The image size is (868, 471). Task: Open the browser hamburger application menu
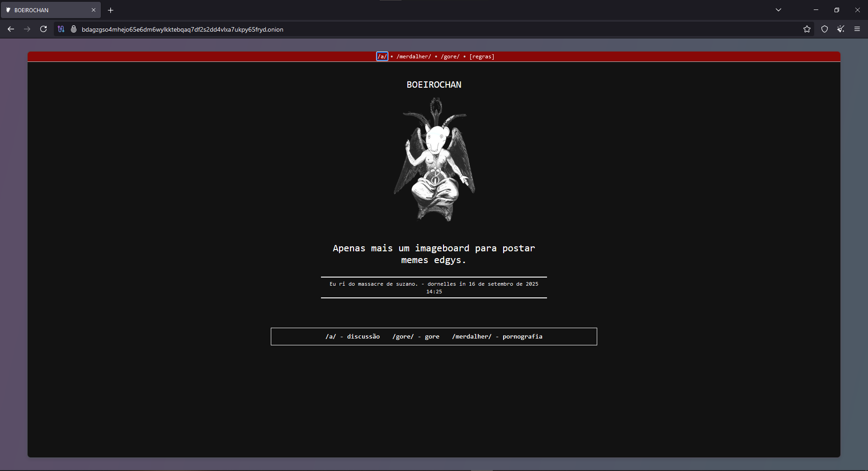coord(857,29)
